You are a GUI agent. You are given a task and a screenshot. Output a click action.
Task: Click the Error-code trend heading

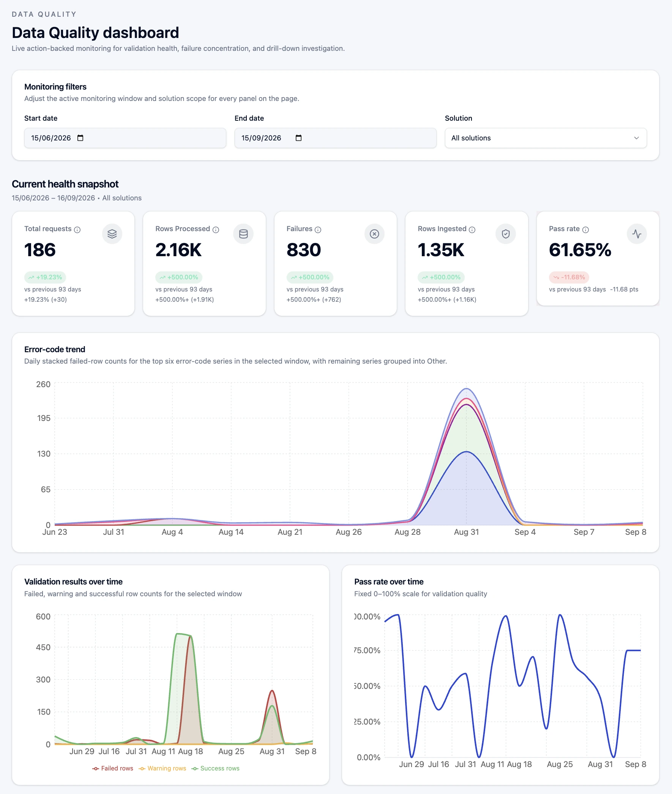(54, 350)
